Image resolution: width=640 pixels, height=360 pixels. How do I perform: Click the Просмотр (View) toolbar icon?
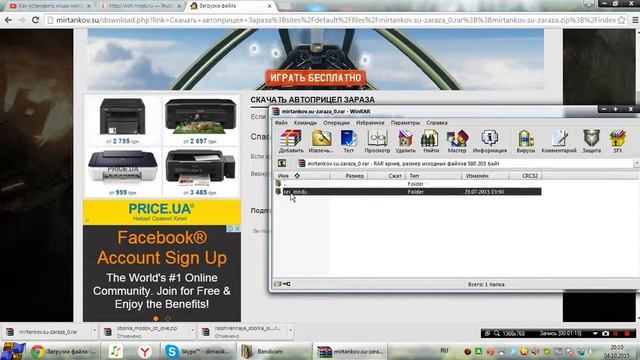pyautogui.click(x=377, y=141)
